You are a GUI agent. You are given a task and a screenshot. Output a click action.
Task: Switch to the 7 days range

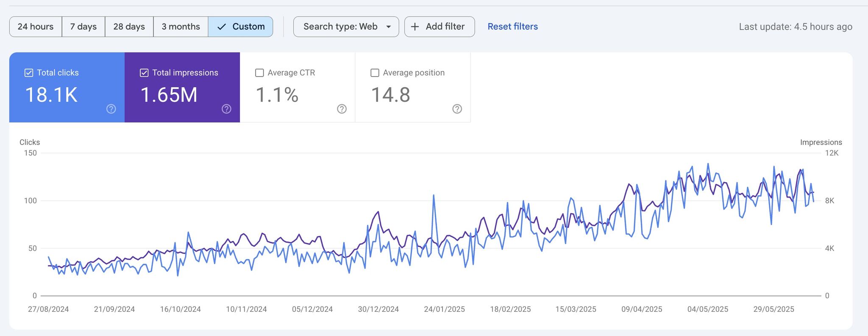(83, 27)
